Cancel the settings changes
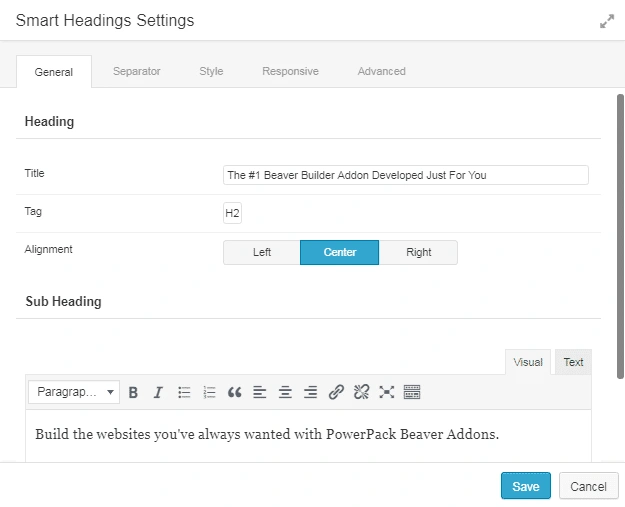Image resolution: width=625 pixels, height=507 pixels. [587, 487]
